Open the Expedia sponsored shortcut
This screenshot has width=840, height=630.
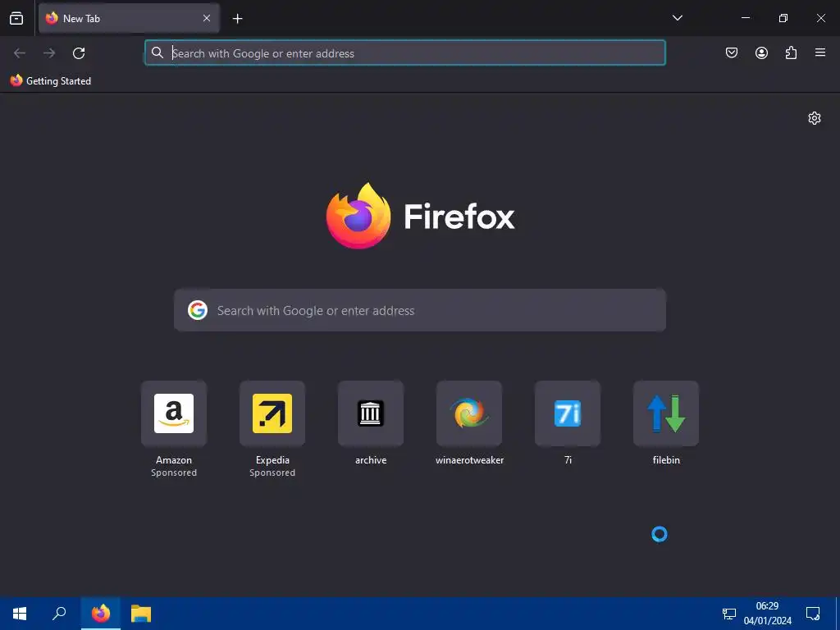pyautogui.click(x=272, y=413)
